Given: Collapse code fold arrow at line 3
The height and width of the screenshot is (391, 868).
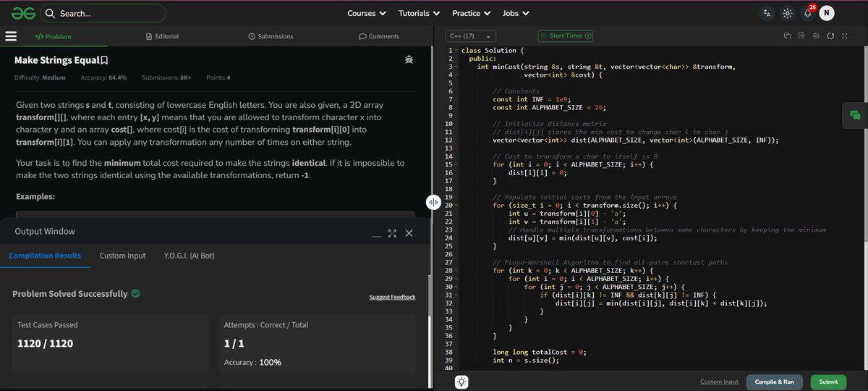Looking at the screenshot, I should coord(456,67).
